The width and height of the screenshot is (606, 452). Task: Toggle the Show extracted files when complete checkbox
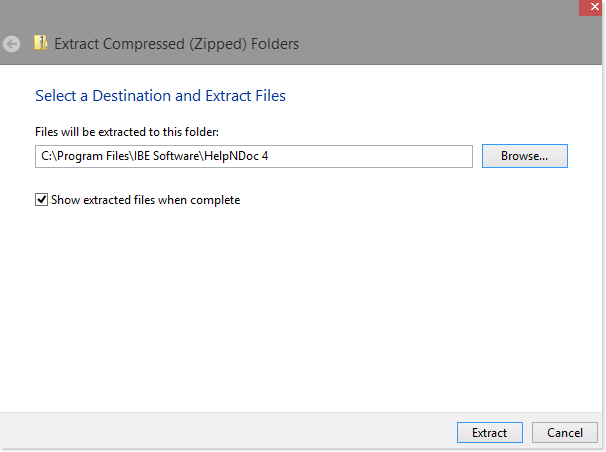41,200
